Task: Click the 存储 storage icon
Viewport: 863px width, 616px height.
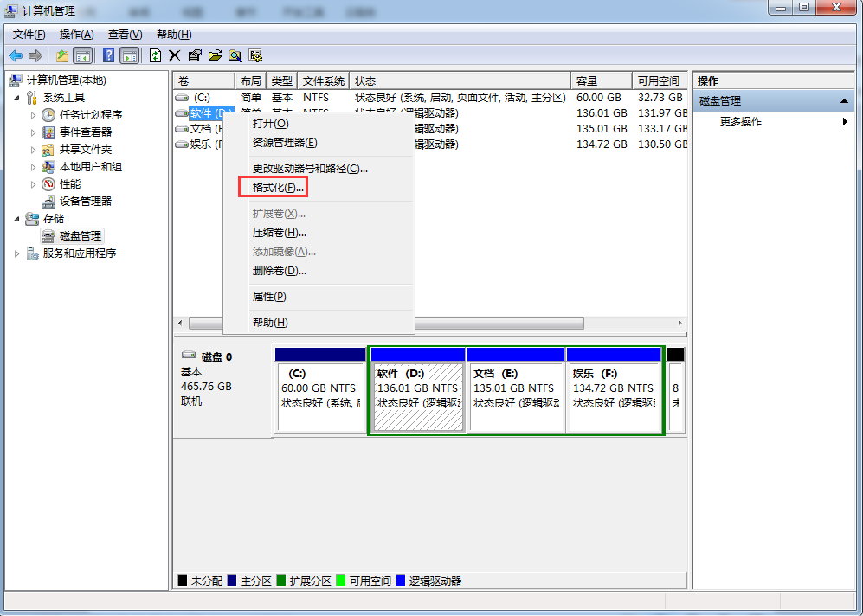Action: pos(32,219)
